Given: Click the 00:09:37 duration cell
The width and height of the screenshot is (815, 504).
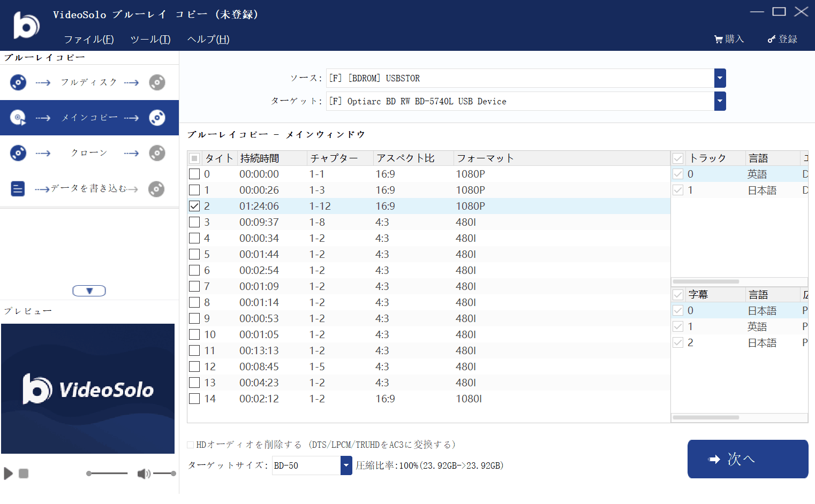Looking at the screenshot, I should pos(259,222).
